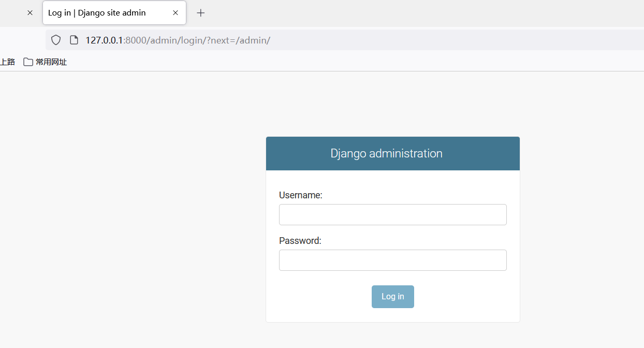Click the Username input field
This screenshot has height=348, width=644.
(x=392, y=214)
